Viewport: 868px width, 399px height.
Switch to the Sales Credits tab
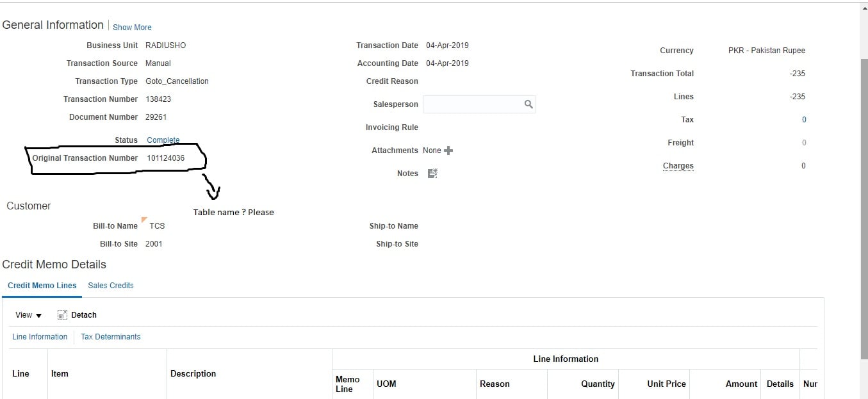(111, 285)
